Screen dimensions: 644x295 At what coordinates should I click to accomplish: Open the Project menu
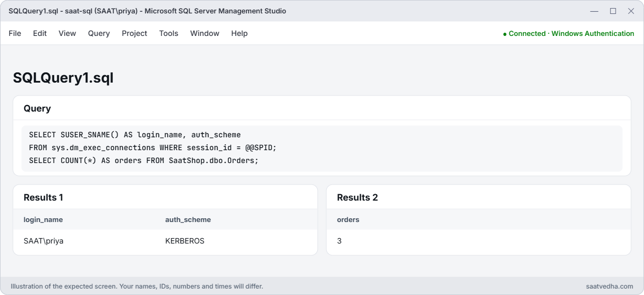[x=134, y=33]
